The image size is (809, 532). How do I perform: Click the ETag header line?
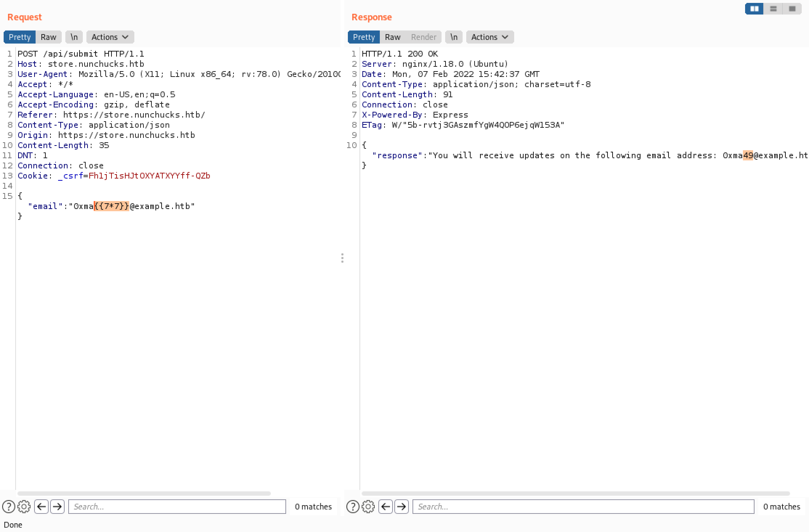[x=463, y=125]
